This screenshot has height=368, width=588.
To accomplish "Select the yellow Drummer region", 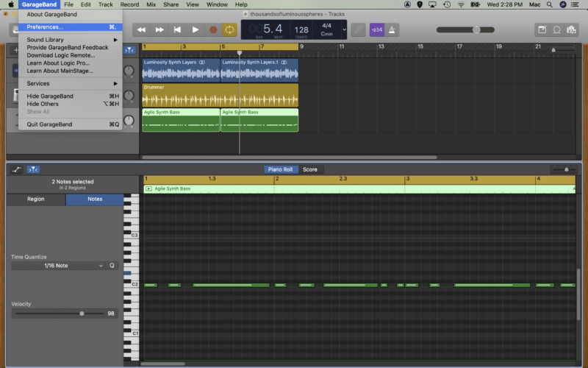I will point(220,96).
